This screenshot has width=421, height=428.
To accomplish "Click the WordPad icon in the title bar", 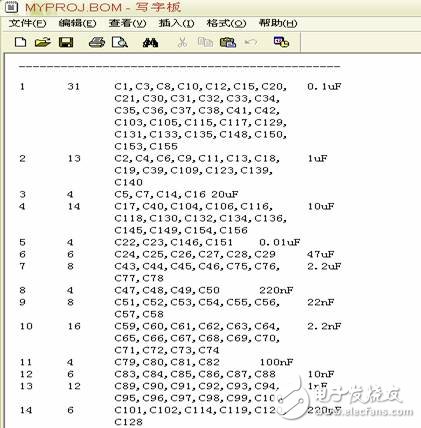I will click(x=11, y=7).
